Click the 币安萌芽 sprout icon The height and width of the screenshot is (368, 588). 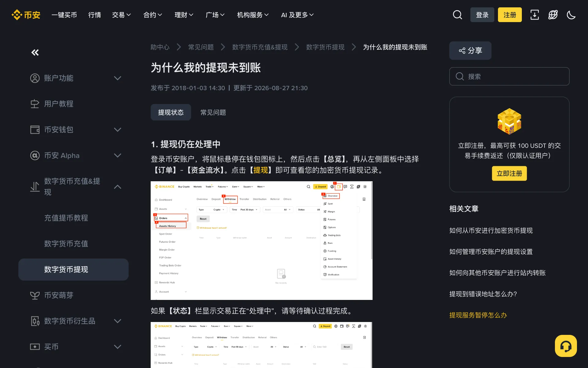tap(35, 295)
